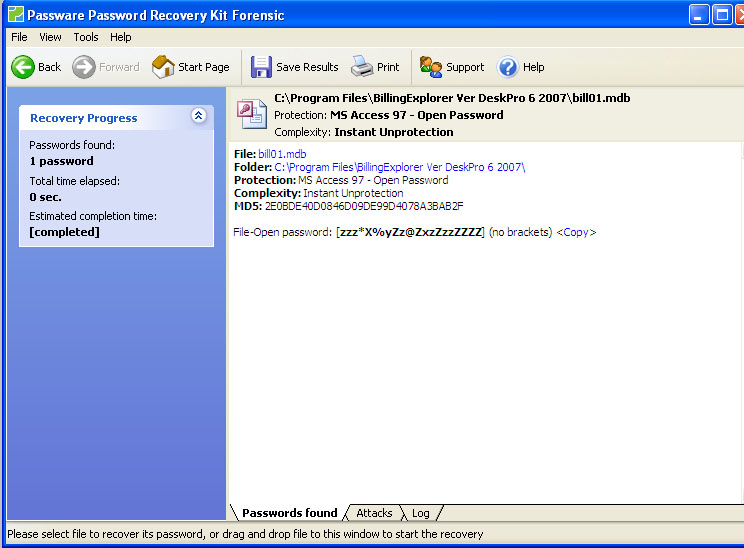The height and width of the screenshot is (548, 744).
Task: Click the Print printer icon
Action: click(x=362, y=67)
